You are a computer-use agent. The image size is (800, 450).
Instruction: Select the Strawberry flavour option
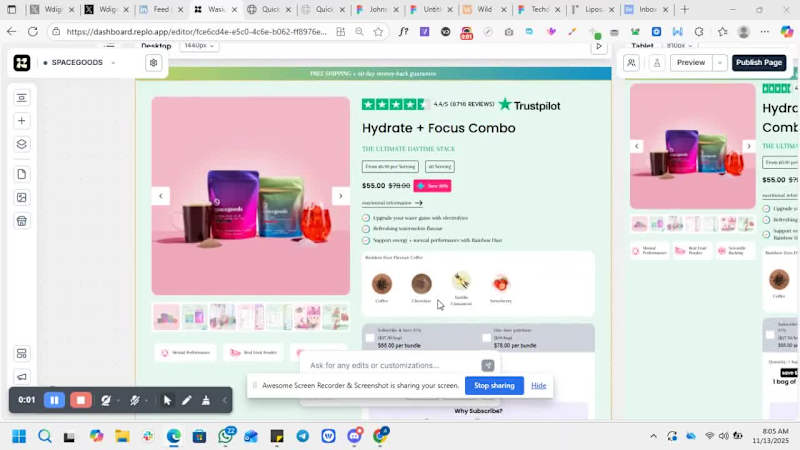point(501,288)
